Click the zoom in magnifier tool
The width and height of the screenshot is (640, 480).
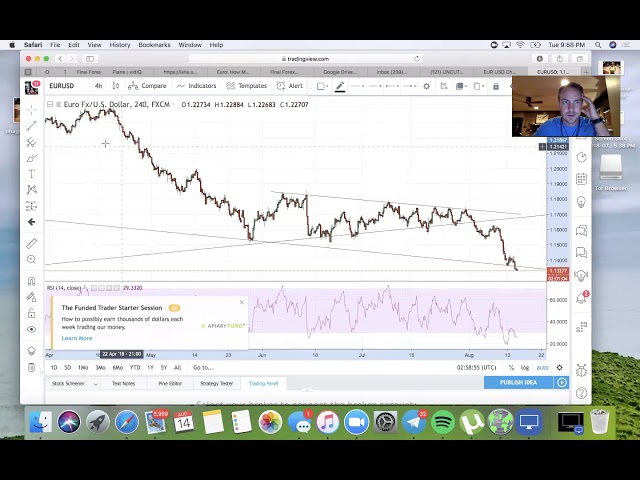(32, 259)
